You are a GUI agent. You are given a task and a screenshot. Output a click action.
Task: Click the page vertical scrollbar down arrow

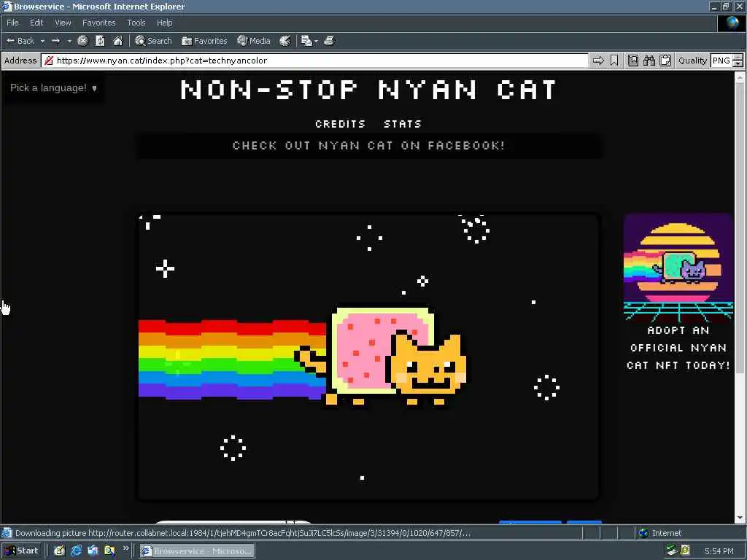[x=740, y=518]
